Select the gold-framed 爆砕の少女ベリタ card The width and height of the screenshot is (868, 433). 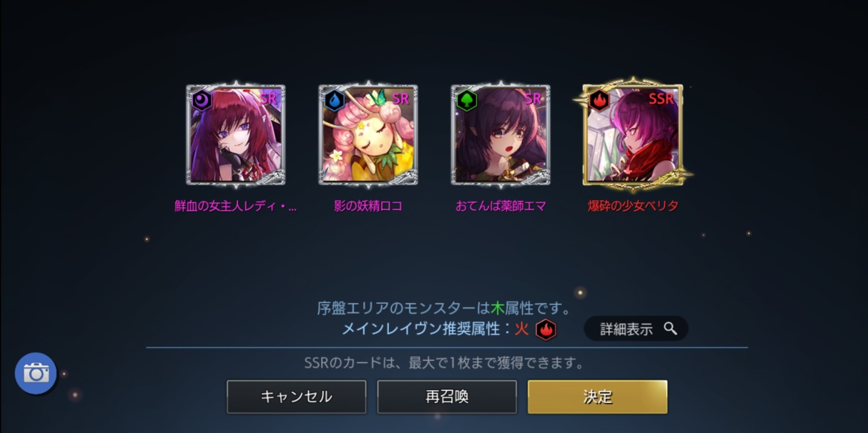633,134
